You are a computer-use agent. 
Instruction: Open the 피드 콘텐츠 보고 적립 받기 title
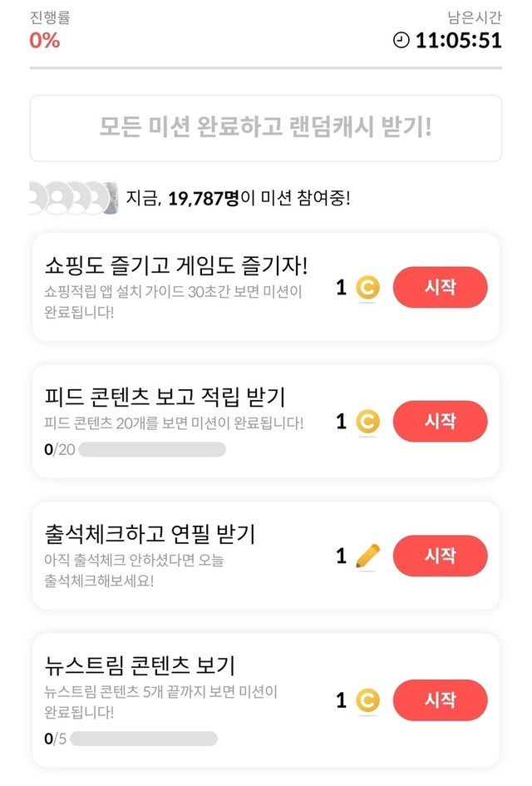point(165,396)
